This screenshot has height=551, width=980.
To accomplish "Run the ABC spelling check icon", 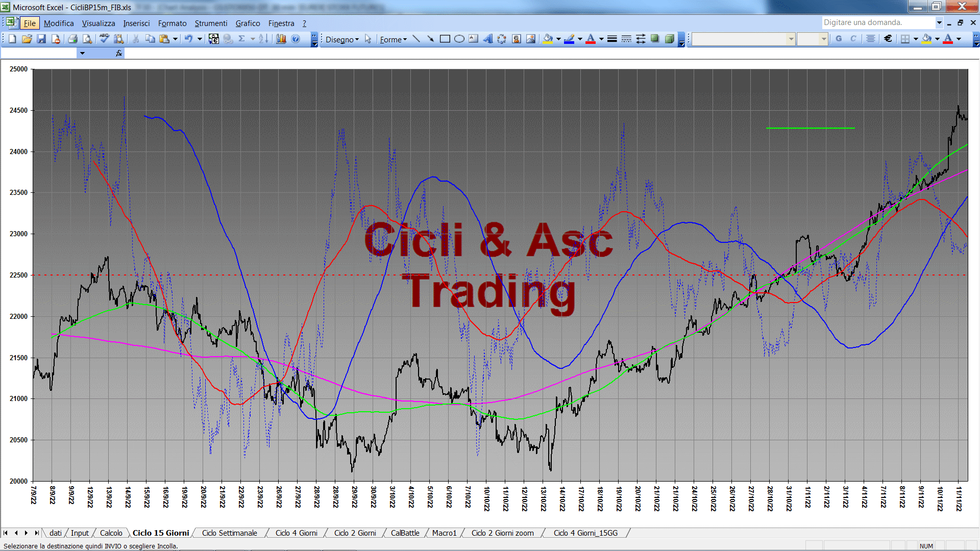I will click(x=104, y=39).
